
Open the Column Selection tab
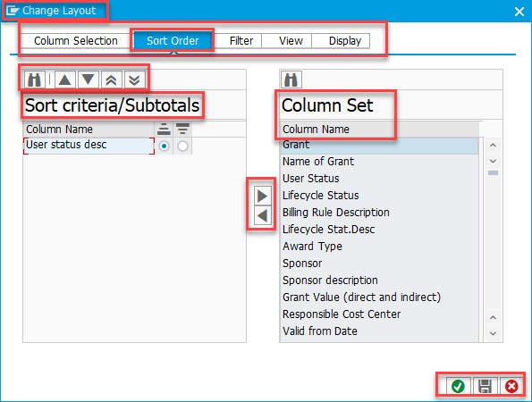coord(76,41)
